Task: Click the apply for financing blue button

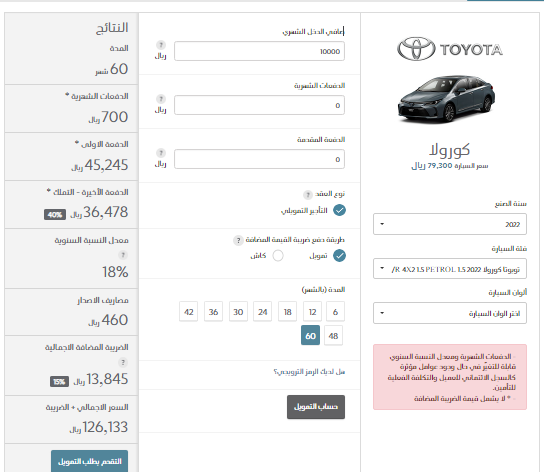Action: click(x=90, y=461)
